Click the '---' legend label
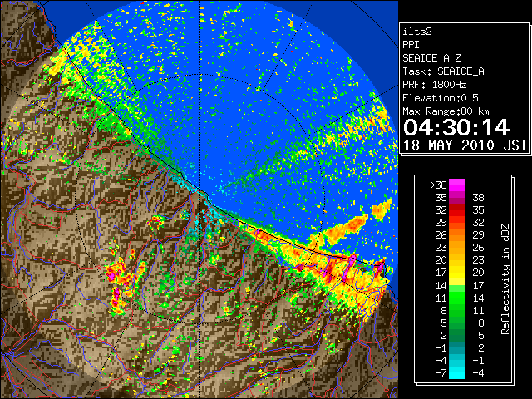 point(475,185)
